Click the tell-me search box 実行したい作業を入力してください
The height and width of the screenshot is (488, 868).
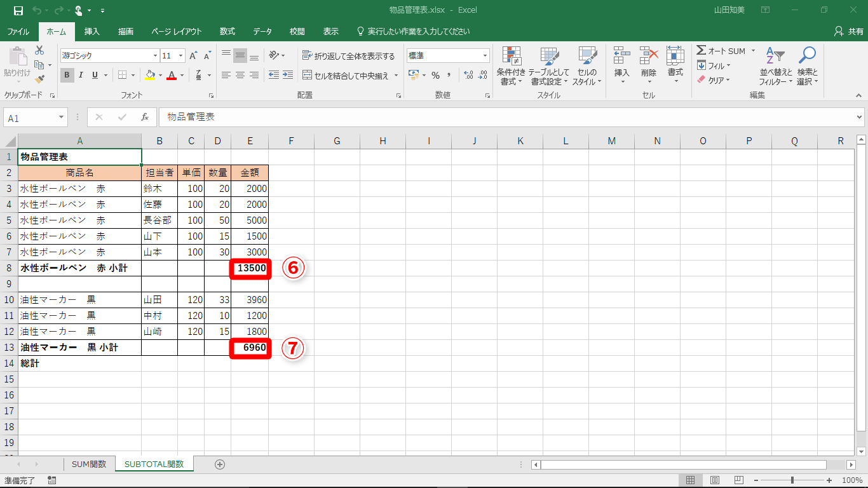pyautogui.click(x=414, y=31)
